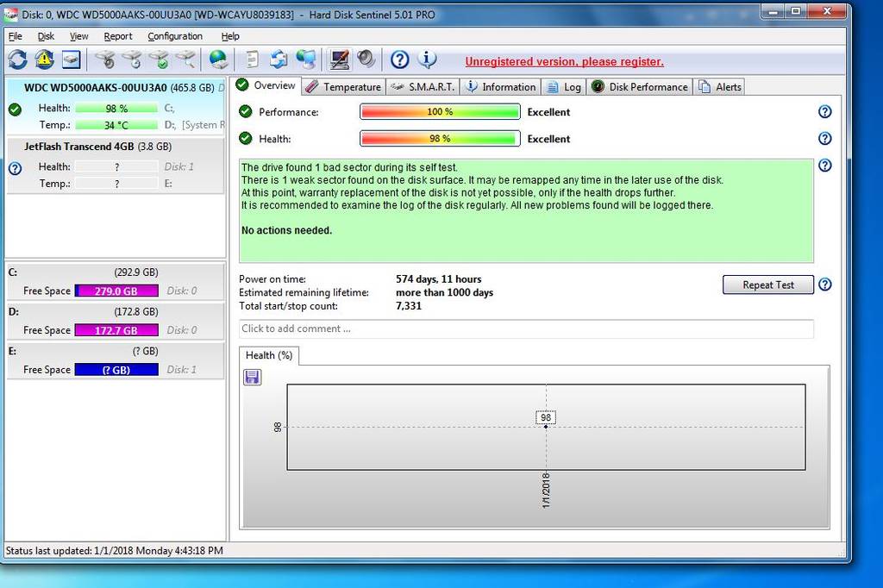Click the blue info speech bubble toolbar icon
The height and width of the screenshot is (588, 883).
click(x=427, y=59)
